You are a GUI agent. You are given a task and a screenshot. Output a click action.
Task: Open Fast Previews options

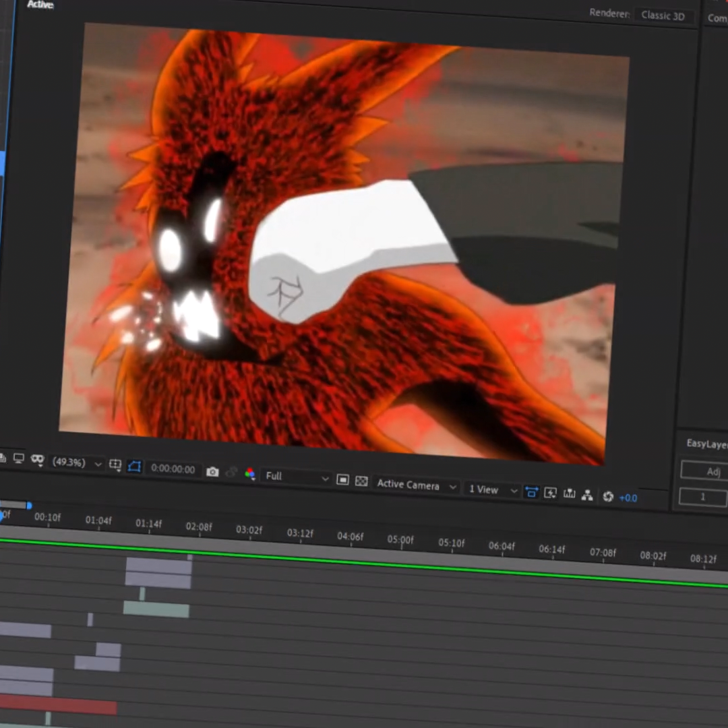pos(550,493)
